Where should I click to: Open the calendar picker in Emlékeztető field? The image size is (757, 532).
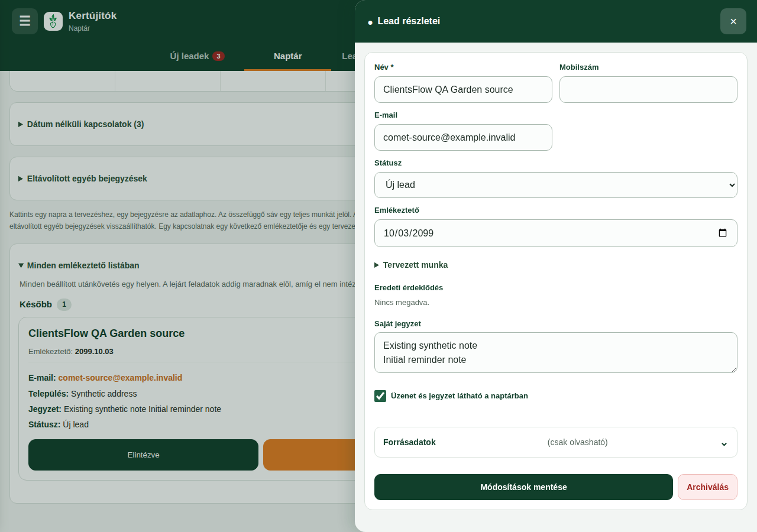(723, 233)
